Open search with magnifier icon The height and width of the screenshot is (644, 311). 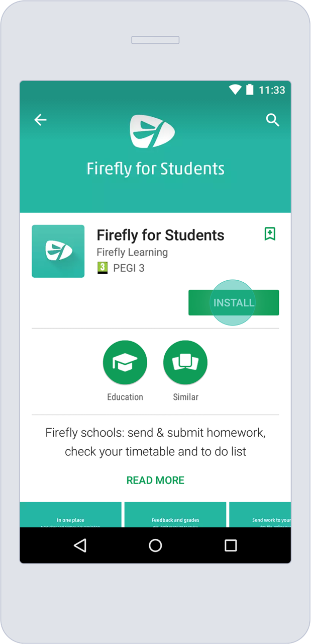272,120
